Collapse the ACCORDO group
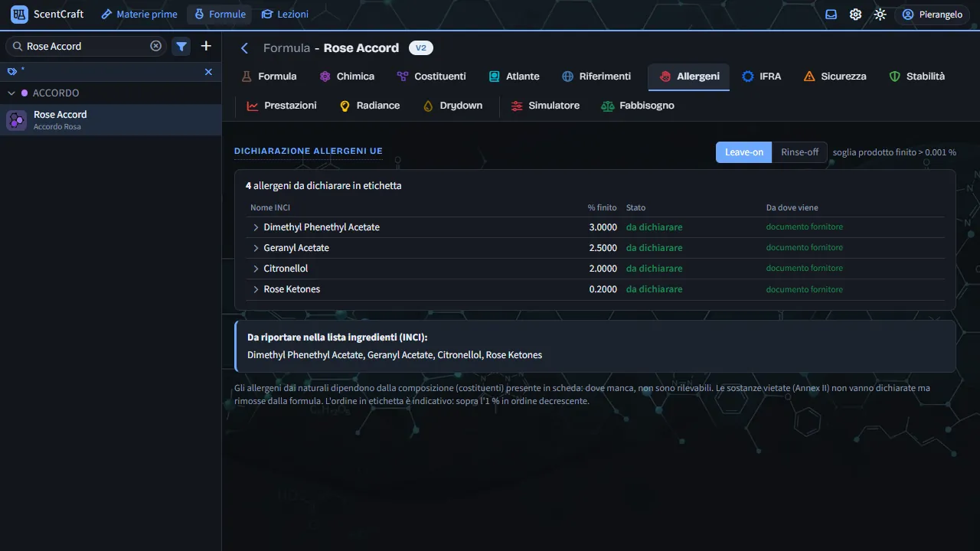Image resolution: width=980 pixels, height=551 pixels. point(12,93)
